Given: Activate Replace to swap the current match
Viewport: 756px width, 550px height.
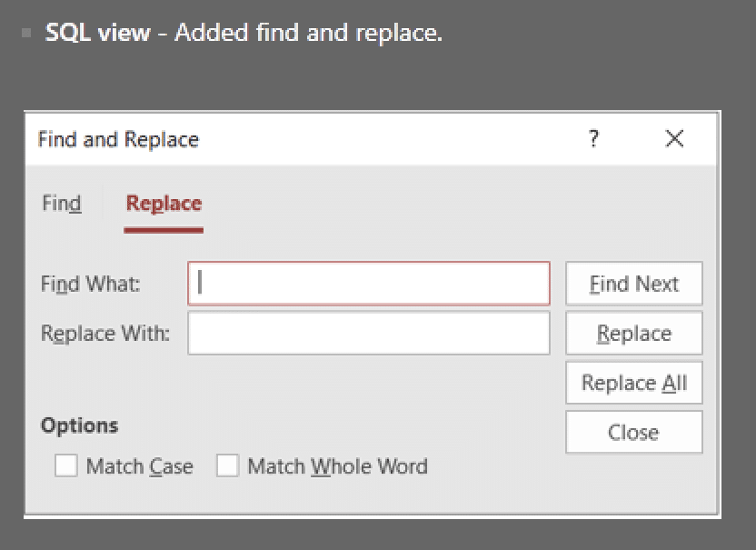Looking at the screenshot, I should tap(633, 333).
